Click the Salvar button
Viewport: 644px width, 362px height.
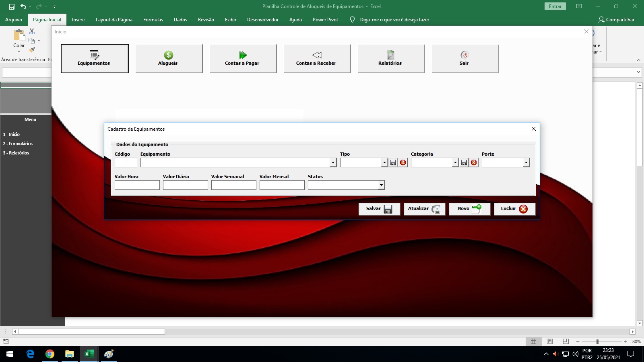(x=379, y=209)
